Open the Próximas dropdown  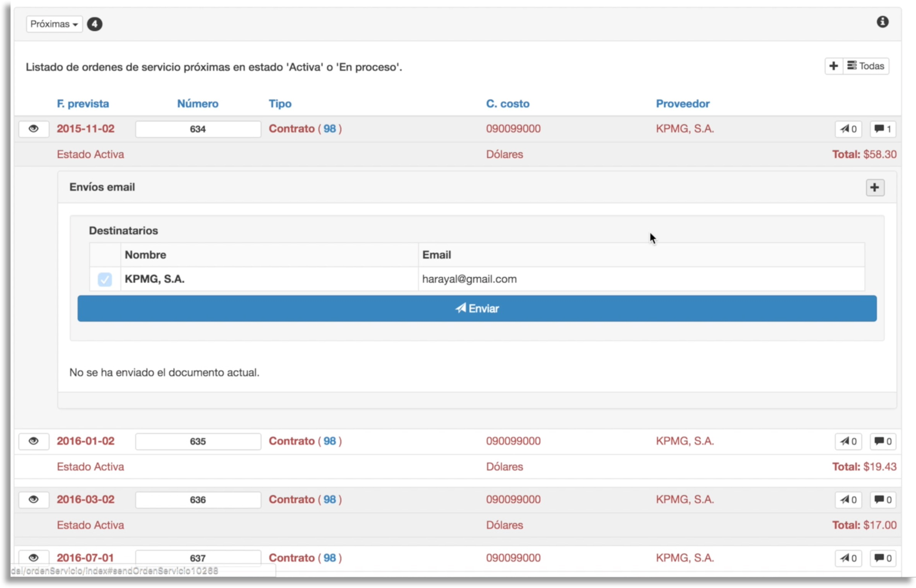tap(54, 24)
